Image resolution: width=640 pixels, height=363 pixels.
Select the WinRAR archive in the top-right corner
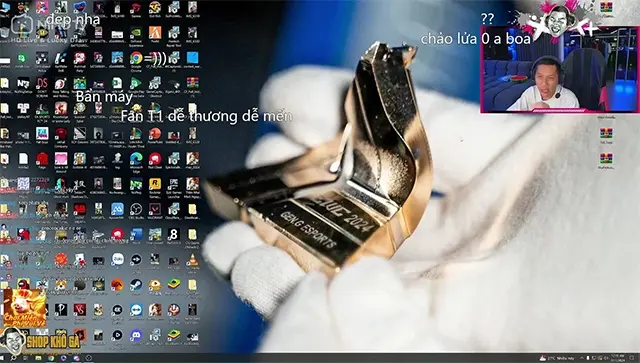pos(606,7)
